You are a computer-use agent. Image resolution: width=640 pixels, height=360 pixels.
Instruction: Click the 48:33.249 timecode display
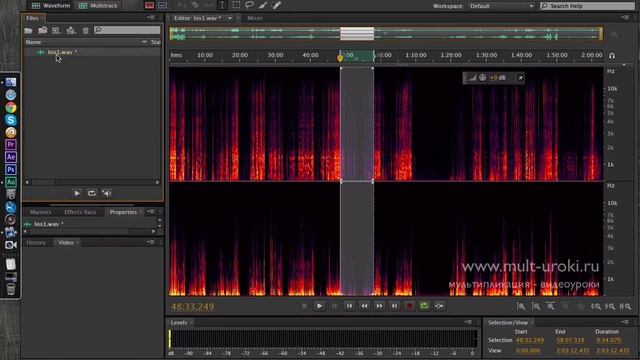tap(192, 307)
